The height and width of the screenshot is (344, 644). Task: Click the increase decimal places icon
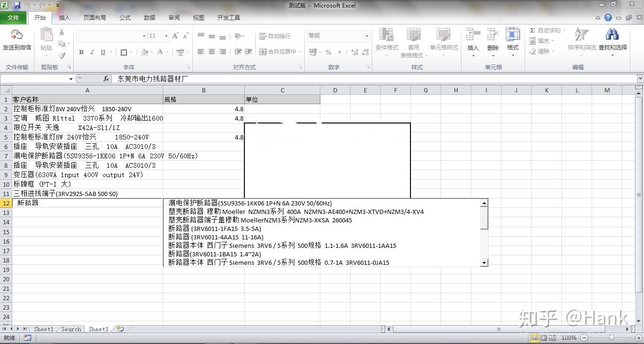(354, 52)
